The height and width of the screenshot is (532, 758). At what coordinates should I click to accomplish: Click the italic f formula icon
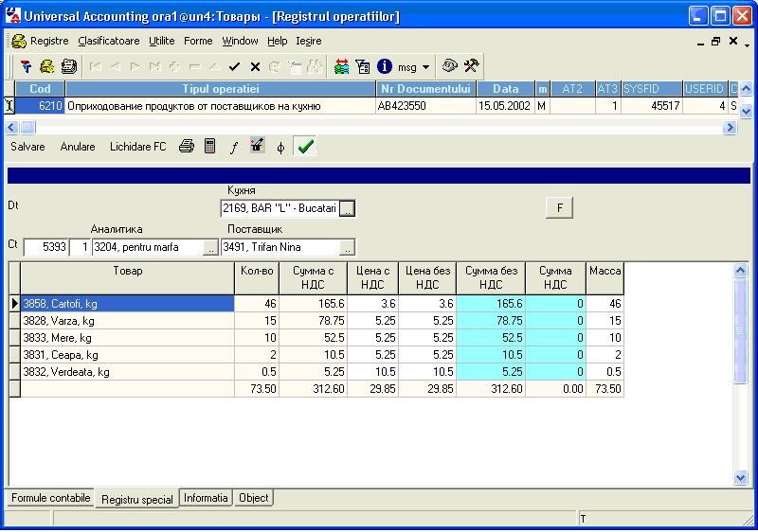(x=234, y=147)
